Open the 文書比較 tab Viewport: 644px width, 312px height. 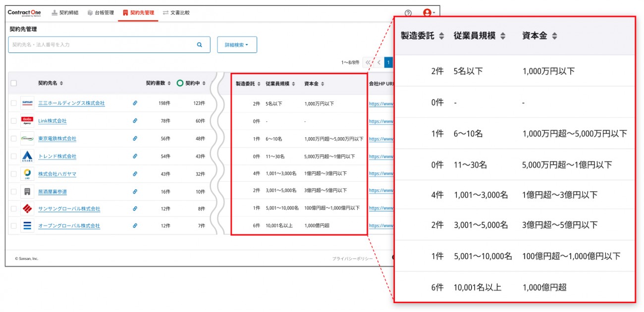[x=176, y=13]
